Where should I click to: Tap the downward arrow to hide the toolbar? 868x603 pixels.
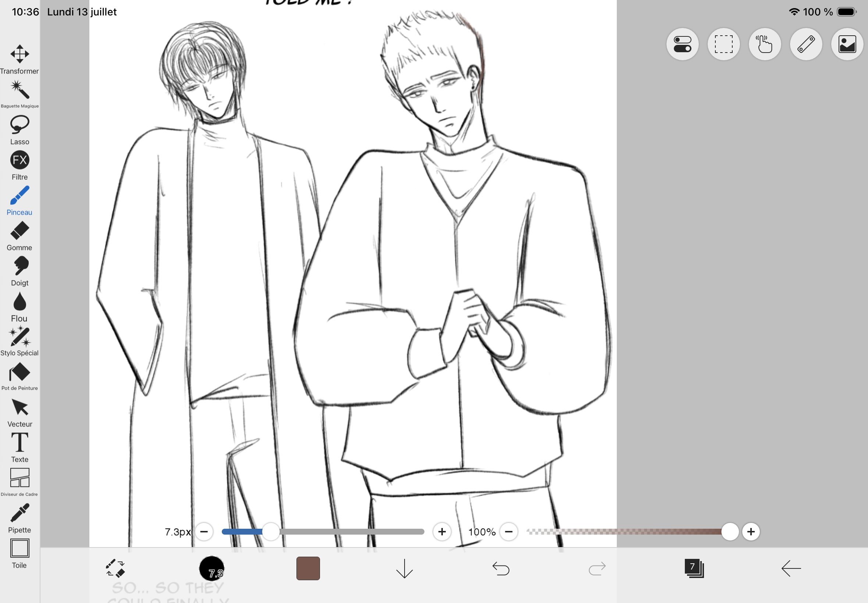(404, 568)
